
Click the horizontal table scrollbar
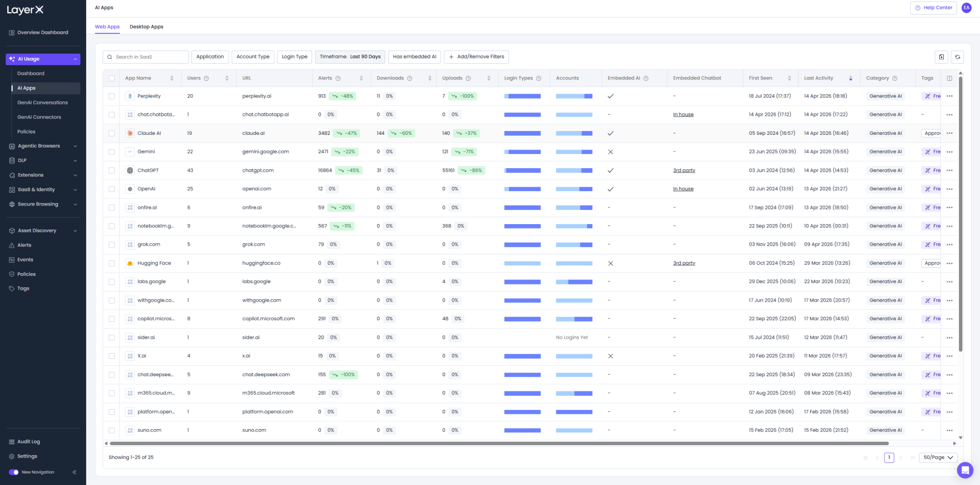[499, 443]
